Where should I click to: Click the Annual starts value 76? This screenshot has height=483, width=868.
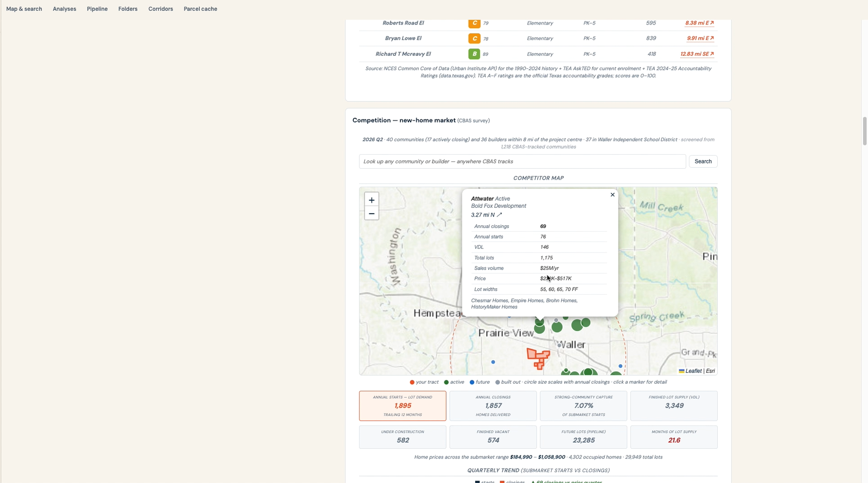point(543,237)
